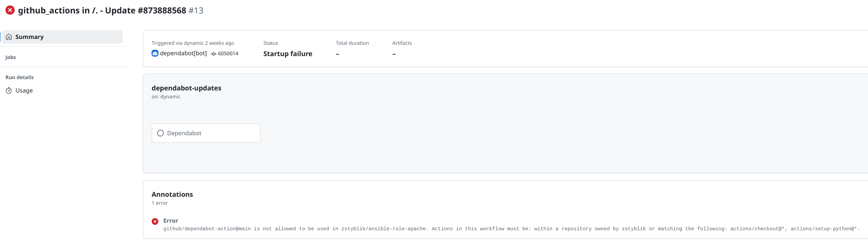Click the home icon in the Summary tab
868x247 pixels.
pos(9,37)
